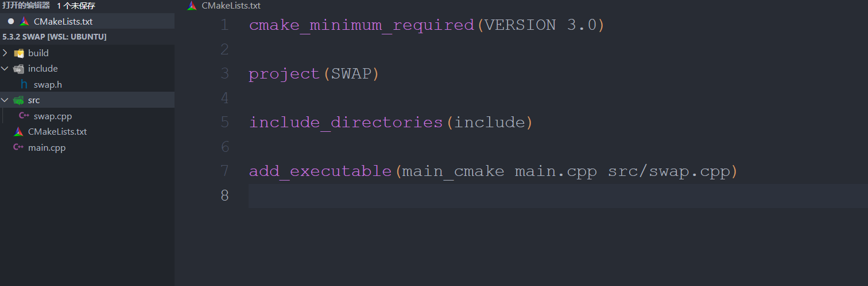Click the yellow build folder icon
The height and width of the screenshot is (286, 868).
coord(19,53)
